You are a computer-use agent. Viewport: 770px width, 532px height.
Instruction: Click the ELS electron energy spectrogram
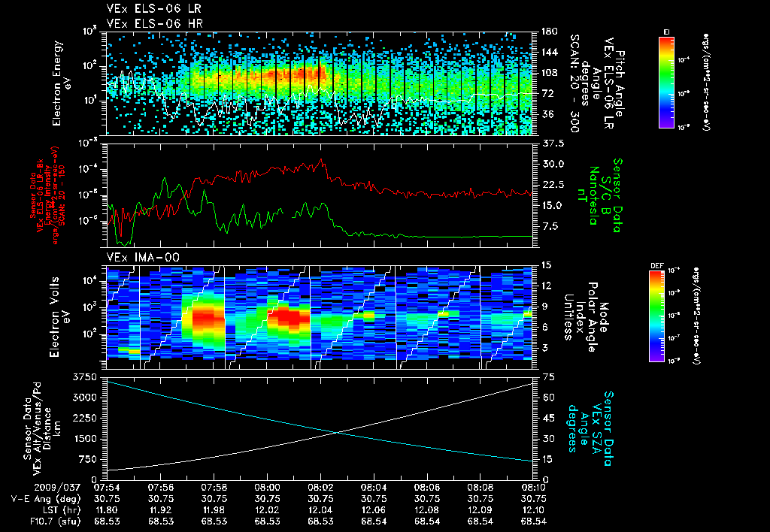pos(320,83)
